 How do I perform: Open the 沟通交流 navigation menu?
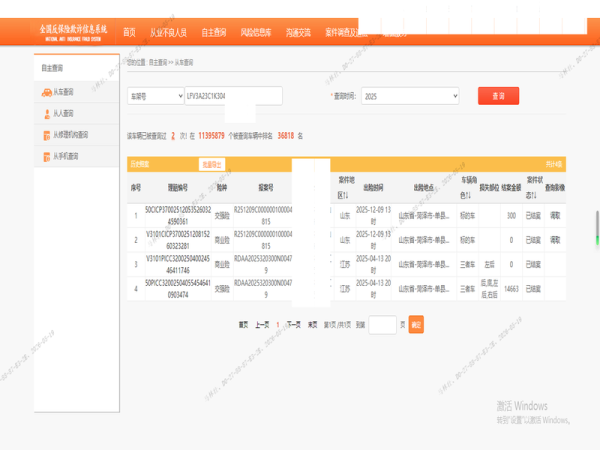coord(298,33)
